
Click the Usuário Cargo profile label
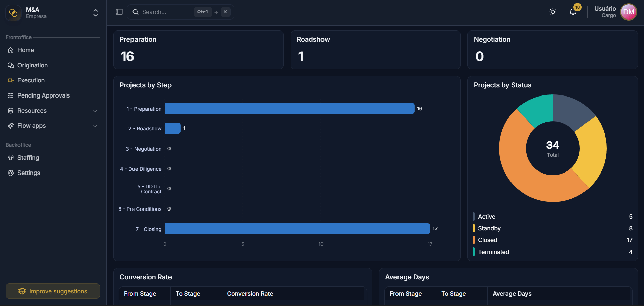(605, 12)
